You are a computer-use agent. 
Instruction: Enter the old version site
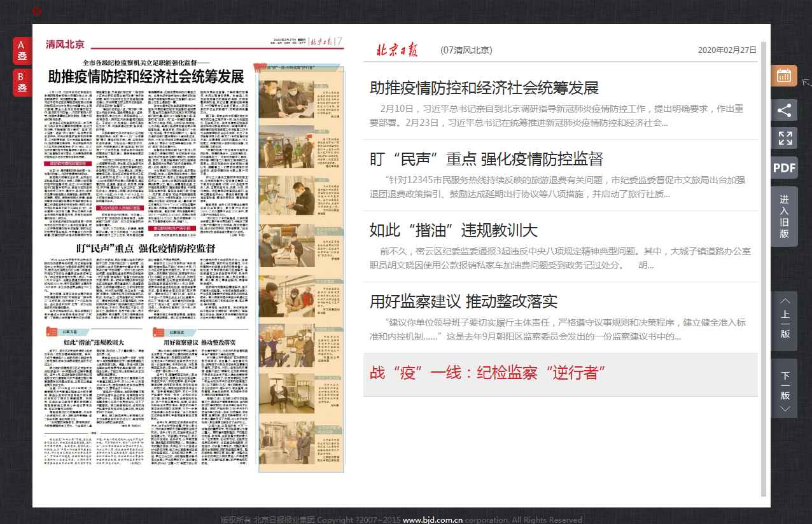click(784, 217)
